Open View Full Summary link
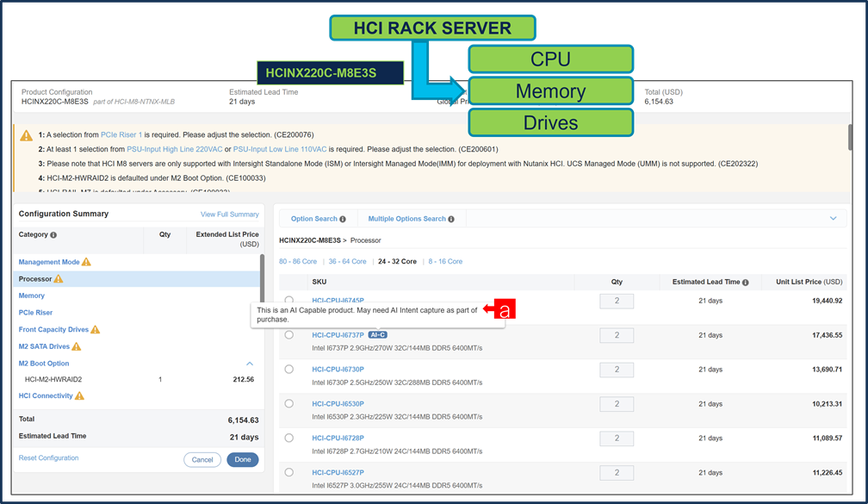The width and height of the screenshot is (868, 504). pos(230,215)
